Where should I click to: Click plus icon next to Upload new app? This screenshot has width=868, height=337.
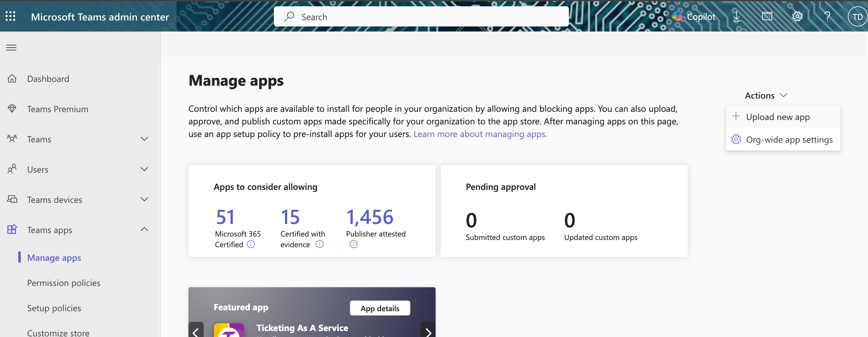point(736,116)
